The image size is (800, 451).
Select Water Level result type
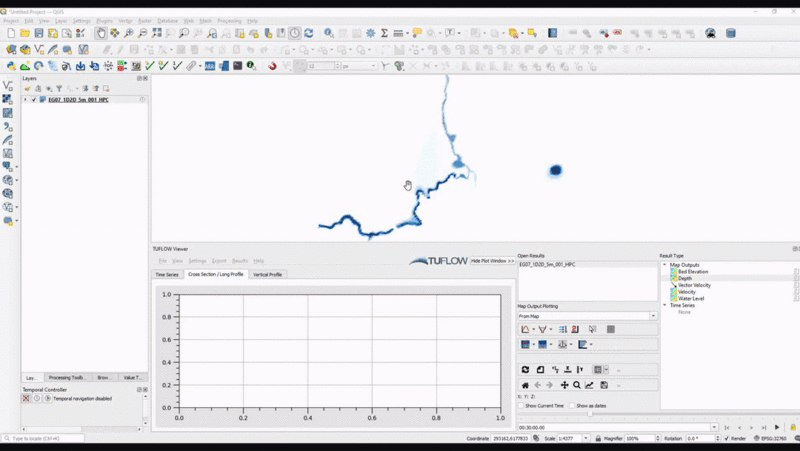click(x=692, y=298)
